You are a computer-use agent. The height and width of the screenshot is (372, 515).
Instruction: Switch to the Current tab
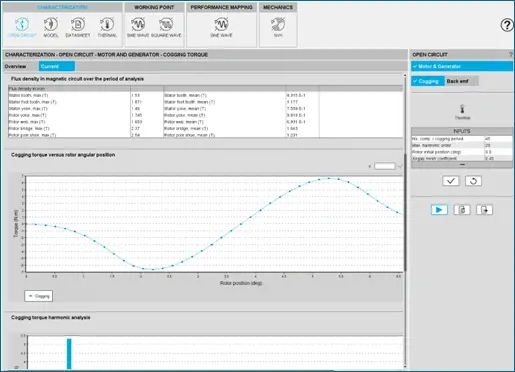(x=56, y=66)
